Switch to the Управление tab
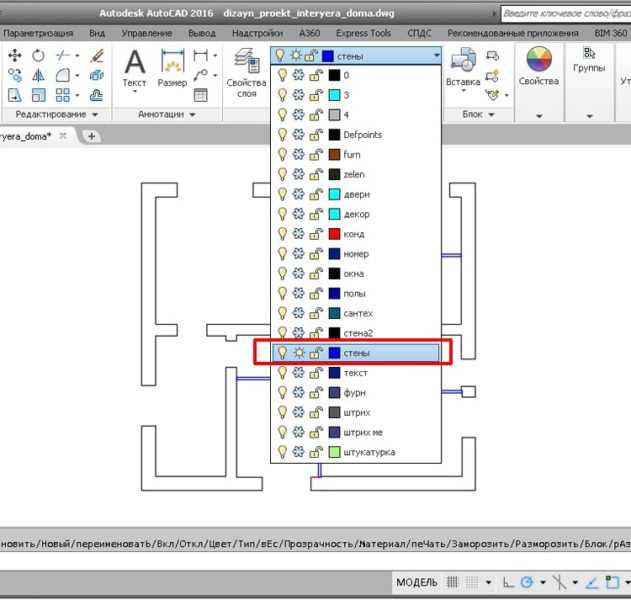This screenshot has width=631, height=600. [147, 33]
